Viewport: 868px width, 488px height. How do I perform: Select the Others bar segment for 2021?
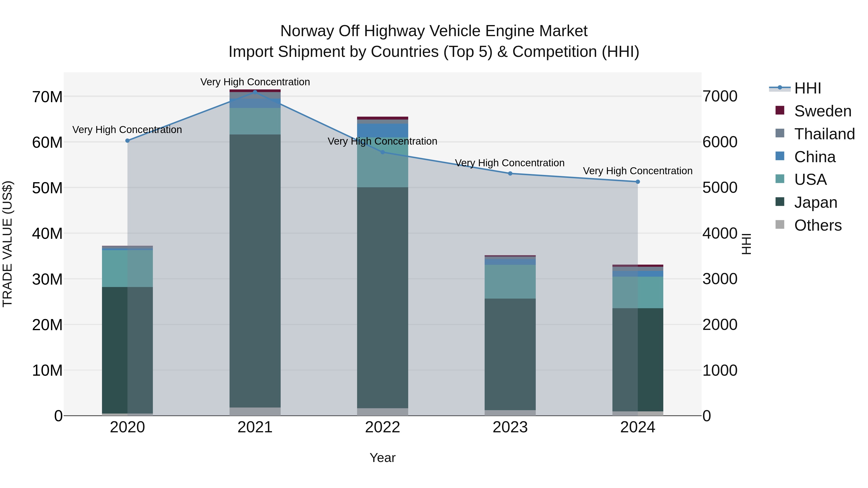tap(255, 412)
